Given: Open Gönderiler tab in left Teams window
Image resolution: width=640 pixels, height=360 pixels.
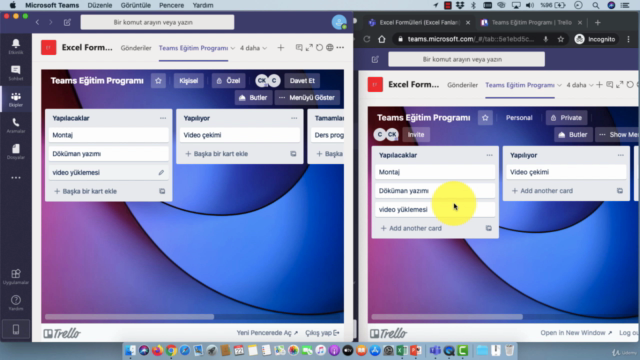Looking at the screenshot, I should [x=136, y=48].
